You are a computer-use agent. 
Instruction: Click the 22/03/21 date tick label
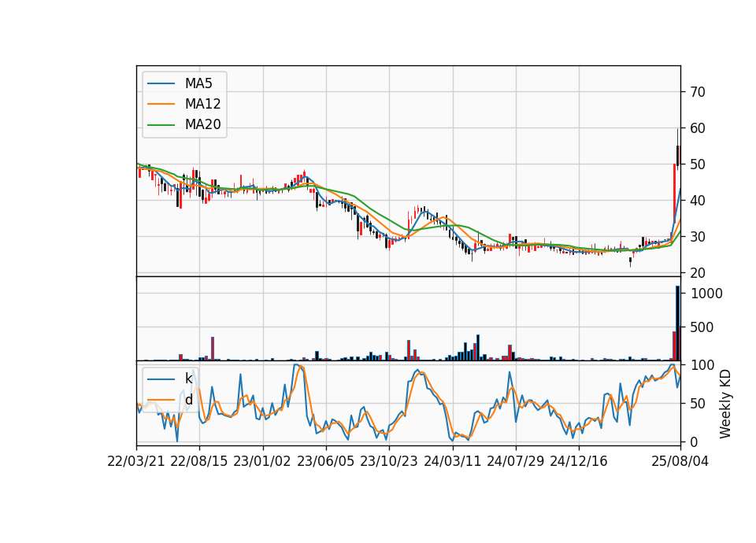click(x=136, y=461)
